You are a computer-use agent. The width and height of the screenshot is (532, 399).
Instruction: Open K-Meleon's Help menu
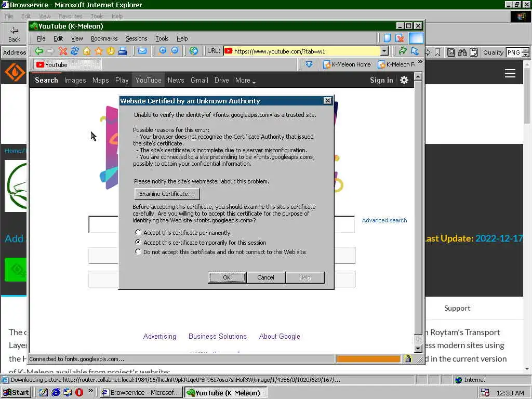(x=182, y=38)
